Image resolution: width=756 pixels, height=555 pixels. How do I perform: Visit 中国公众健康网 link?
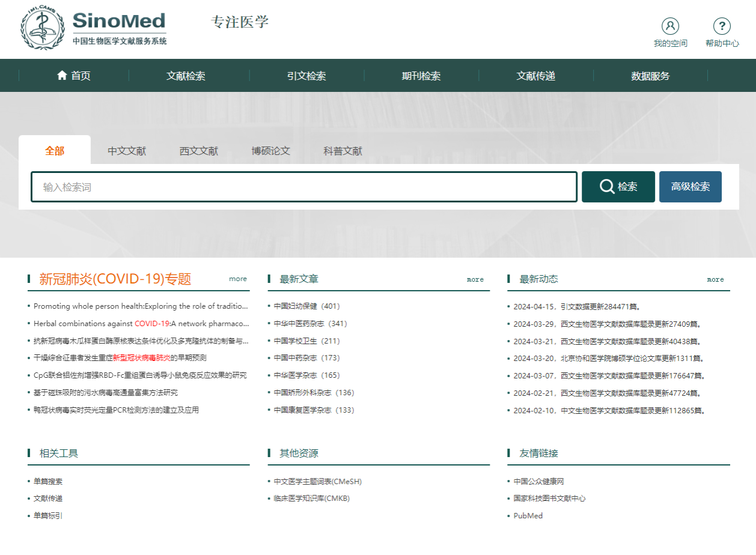539,481
